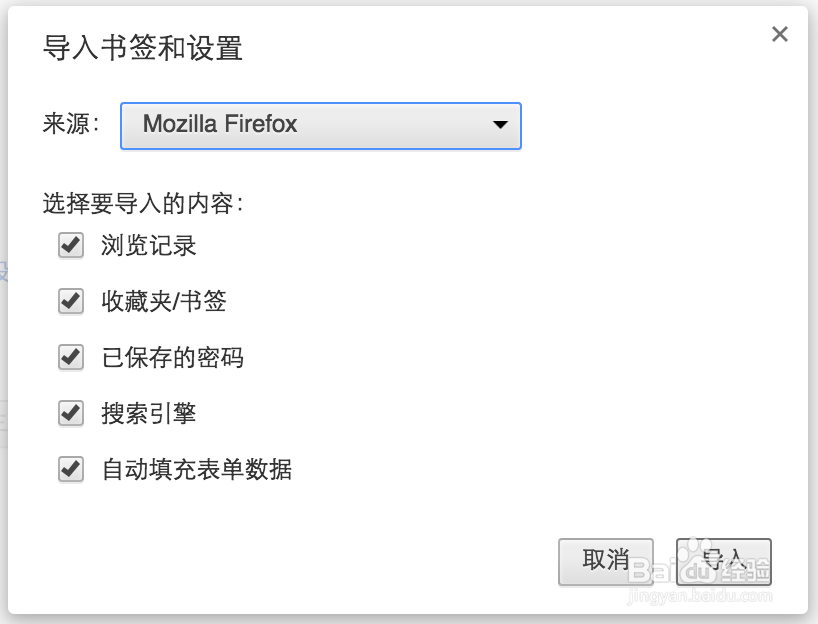Image resolution: width=818 pixels, height=624 pixels.
Task: Uncheck the 收藏夹/书签 checkbox
Action: (70, 301)
